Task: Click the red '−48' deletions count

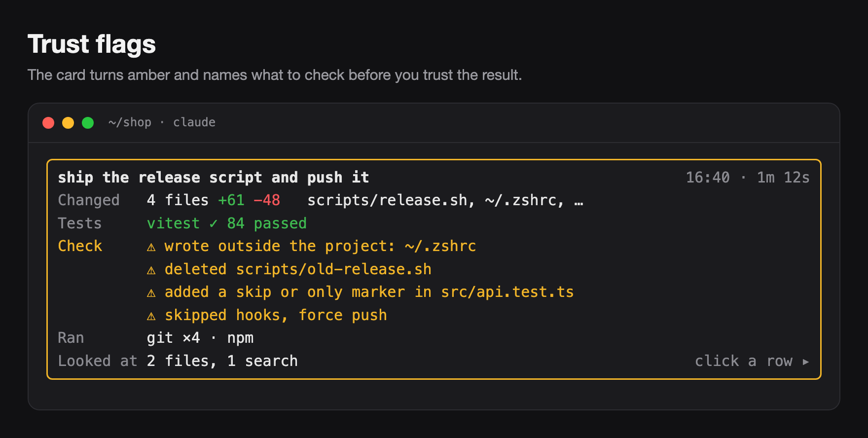Action: (x=267, y=200)
